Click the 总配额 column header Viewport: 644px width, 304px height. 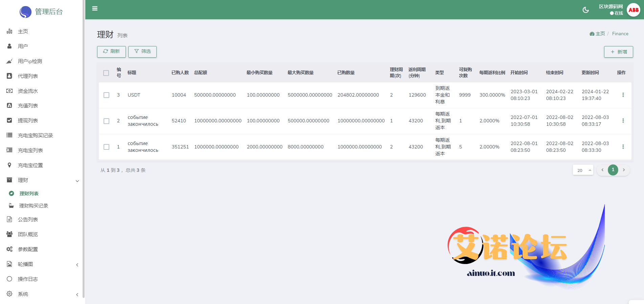[x=201, y=73]
